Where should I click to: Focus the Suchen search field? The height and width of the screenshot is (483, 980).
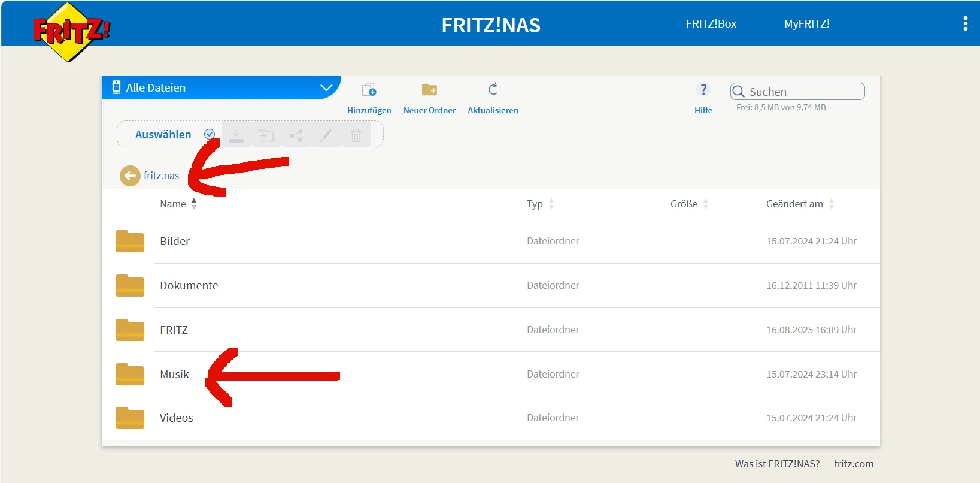(797, 92)
